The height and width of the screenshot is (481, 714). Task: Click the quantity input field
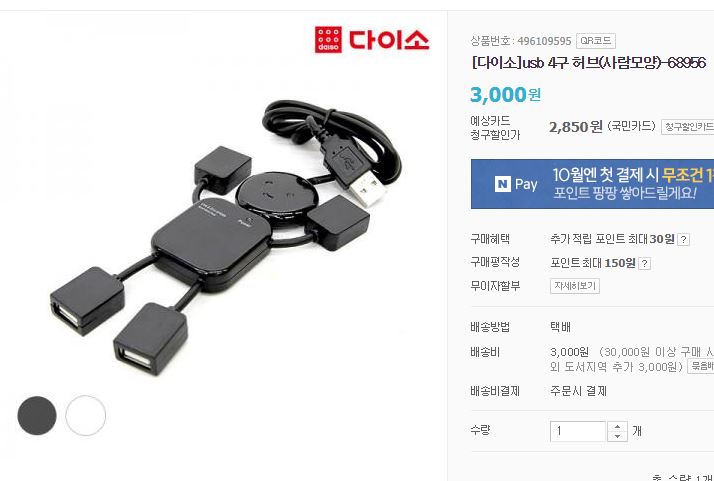[578, 431]
